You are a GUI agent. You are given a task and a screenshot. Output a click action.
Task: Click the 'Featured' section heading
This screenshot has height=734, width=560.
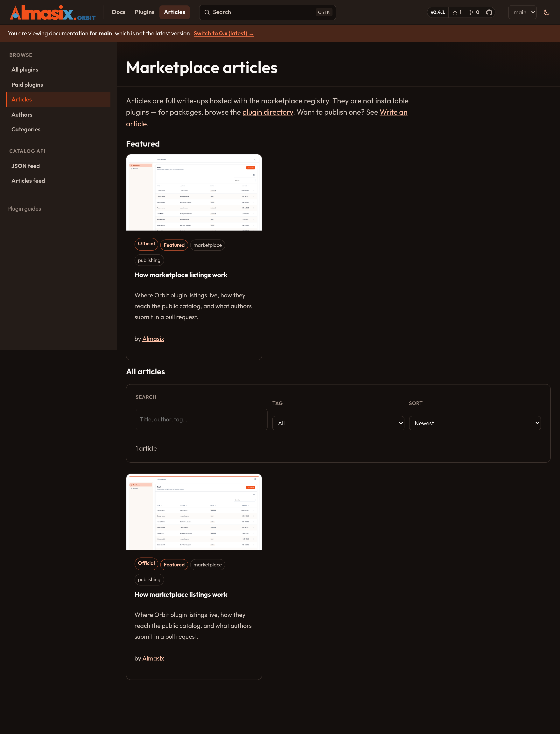tap(143, 144)
